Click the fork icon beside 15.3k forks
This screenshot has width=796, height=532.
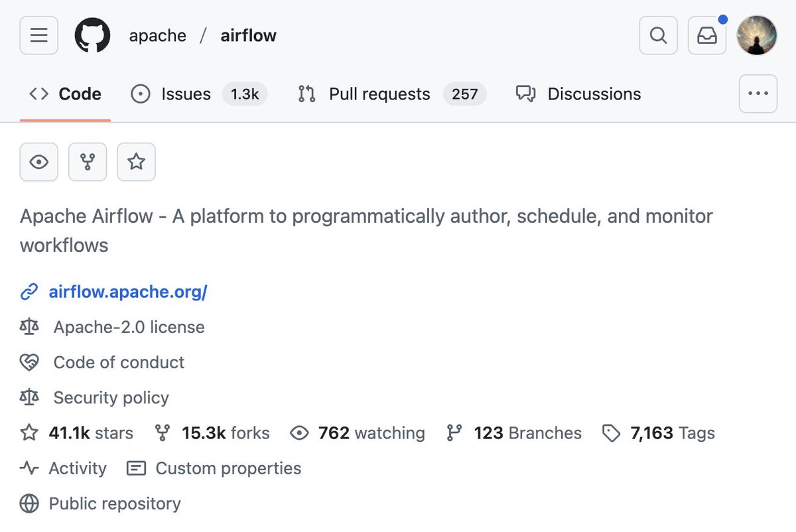pos(163,433)
